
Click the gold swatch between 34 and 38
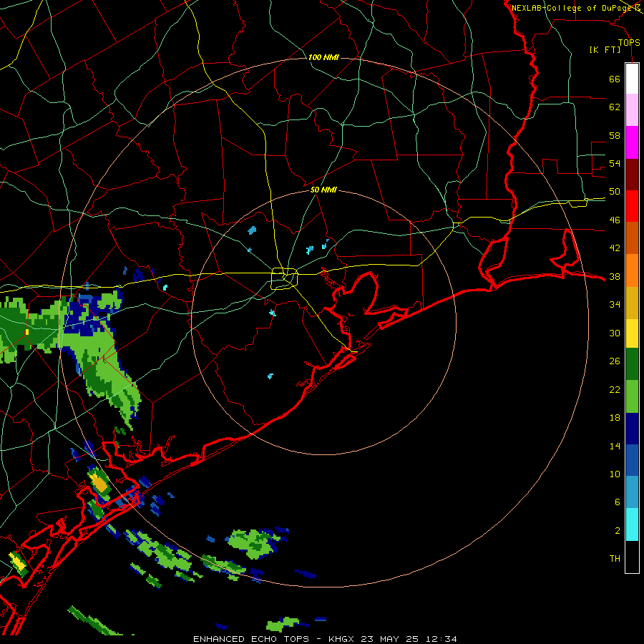tap(632, 303)
